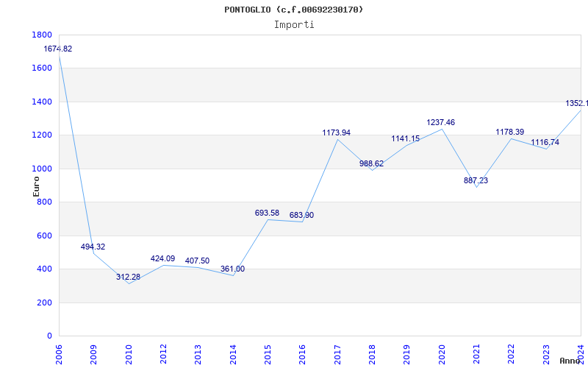Viewport: 588px width, 368px height.
Task: Click the 600 y-axis tick label
Action: click(x=45, y=236)
